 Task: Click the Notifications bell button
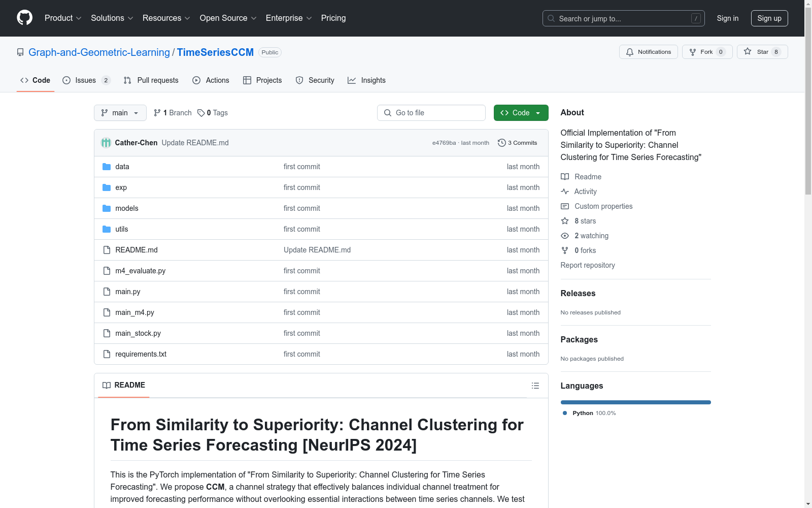(648, 52)
